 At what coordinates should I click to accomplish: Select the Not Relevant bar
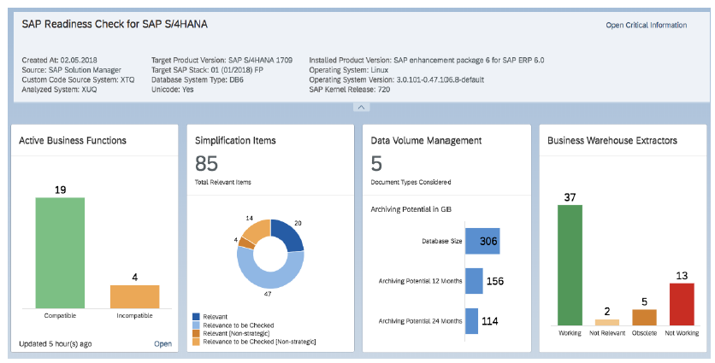click(x=607, y=322)
